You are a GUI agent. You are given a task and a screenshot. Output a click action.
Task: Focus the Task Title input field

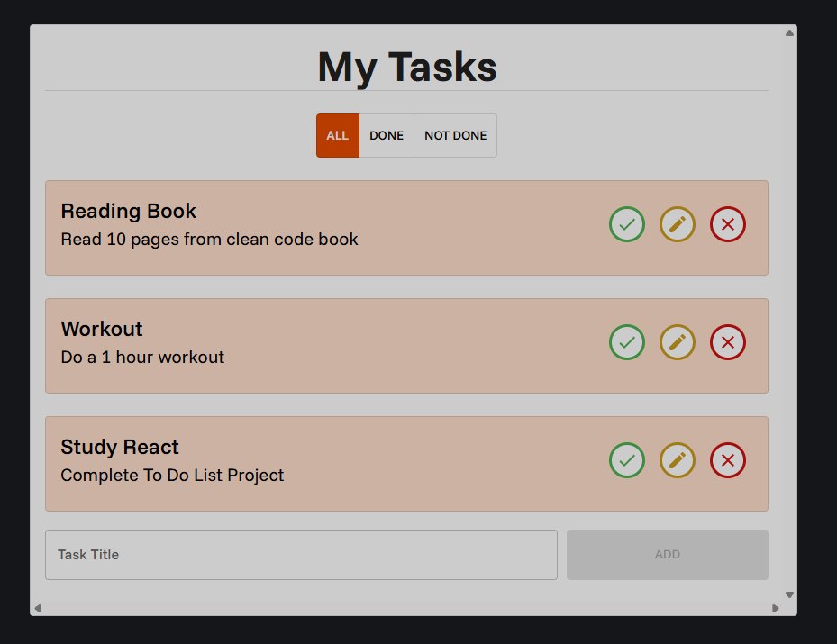pos(301,554)
